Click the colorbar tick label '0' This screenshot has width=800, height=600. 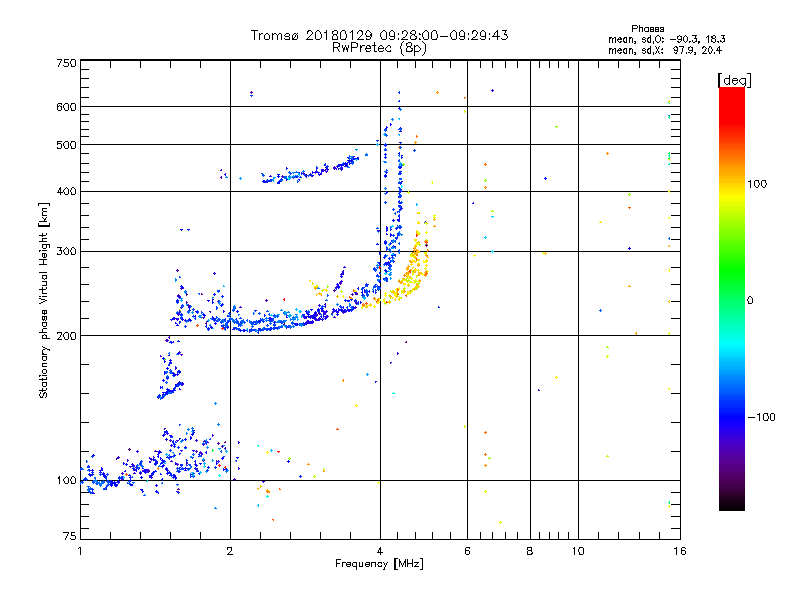click(x=750, y=300)
